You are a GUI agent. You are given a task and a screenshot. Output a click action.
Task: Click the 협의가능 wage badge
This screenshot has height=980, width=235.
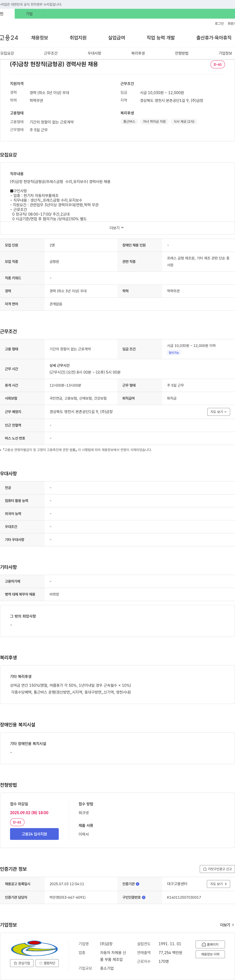coord(174,353)
